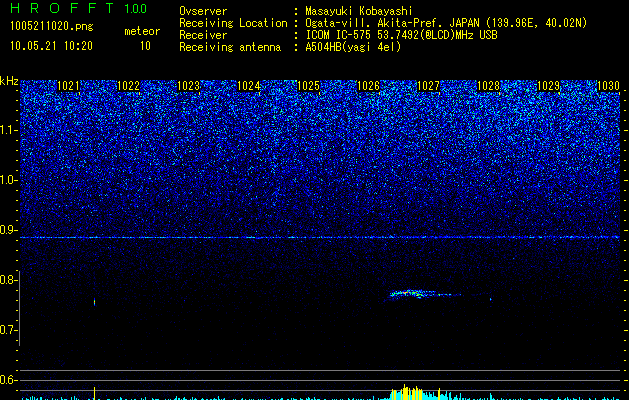Click the Receiving antenna label
This screenshot has height=400, width=629.
pos(230,47)
